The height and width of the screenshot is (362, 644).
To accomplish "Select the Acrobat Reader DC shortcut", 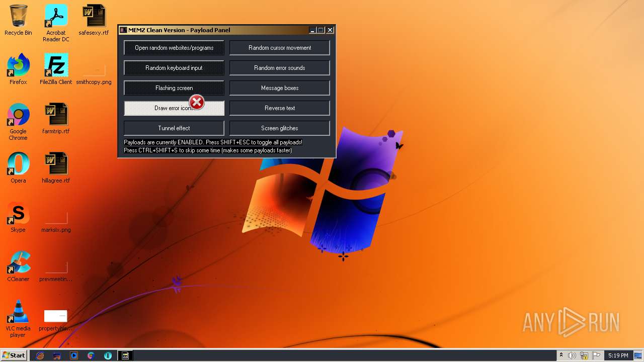I will [56, 23].
